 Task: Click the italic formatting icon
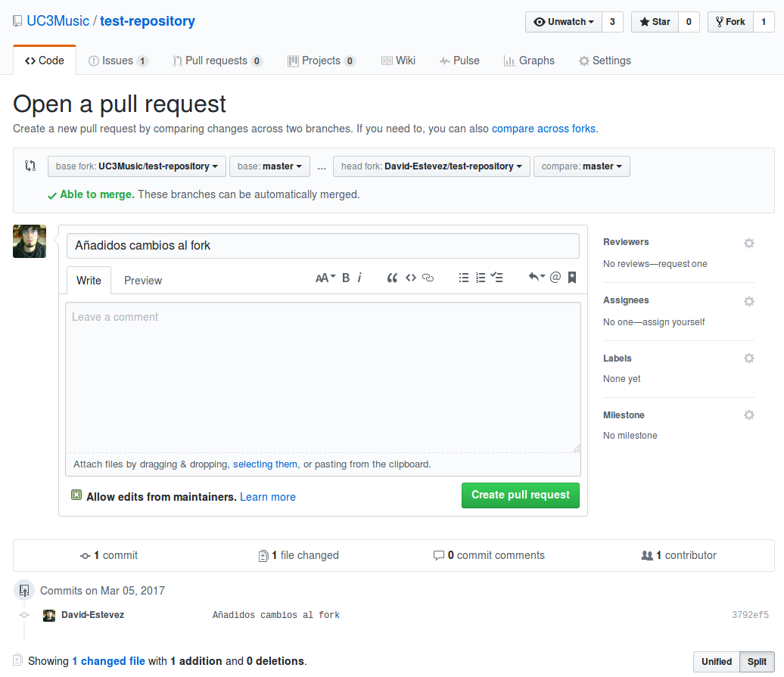[x=359, y=278]
